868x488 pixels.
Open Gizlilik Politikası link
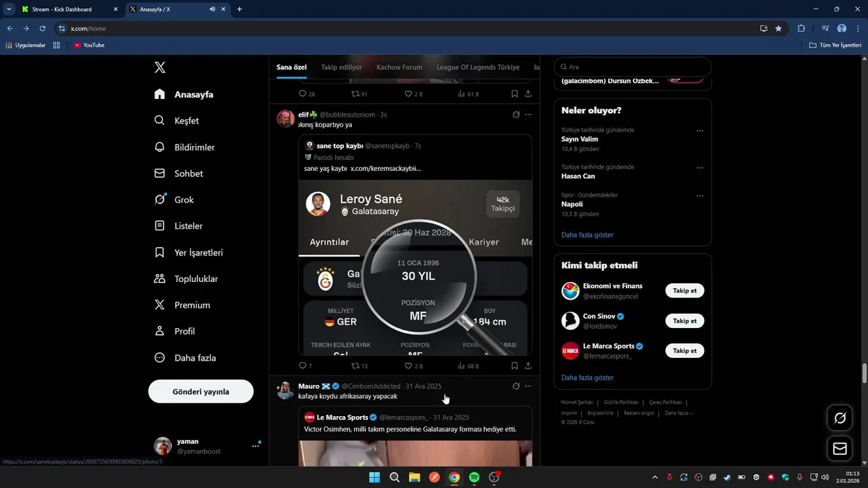621,402
